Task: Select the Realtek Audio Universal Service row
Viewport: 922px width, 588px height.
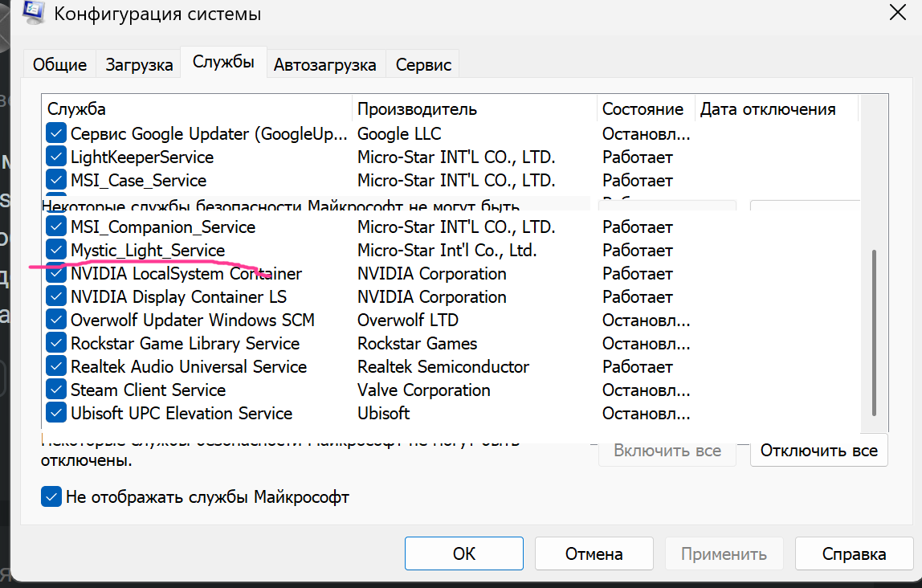Action: click(189, 367)
